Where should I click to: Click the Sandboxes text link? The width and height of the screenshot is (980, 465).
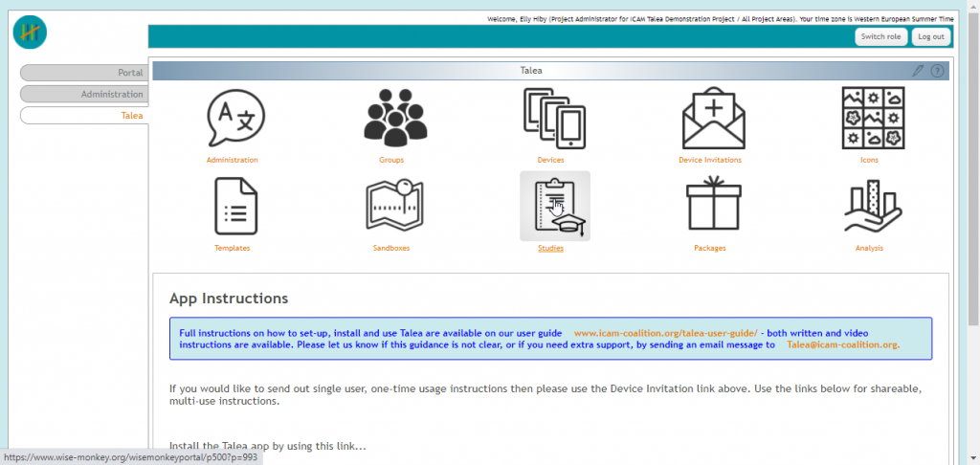391,248
